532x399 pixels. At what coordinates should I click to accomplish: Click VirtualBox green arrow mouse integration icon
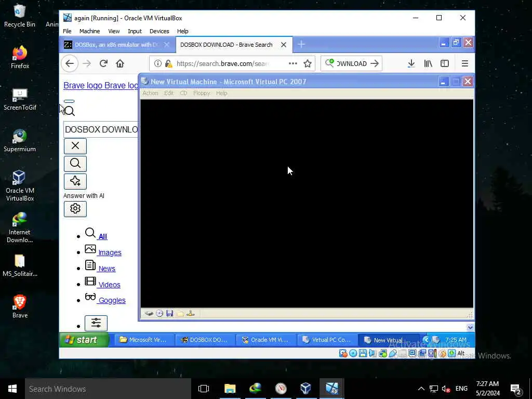[x=452, y=353]
